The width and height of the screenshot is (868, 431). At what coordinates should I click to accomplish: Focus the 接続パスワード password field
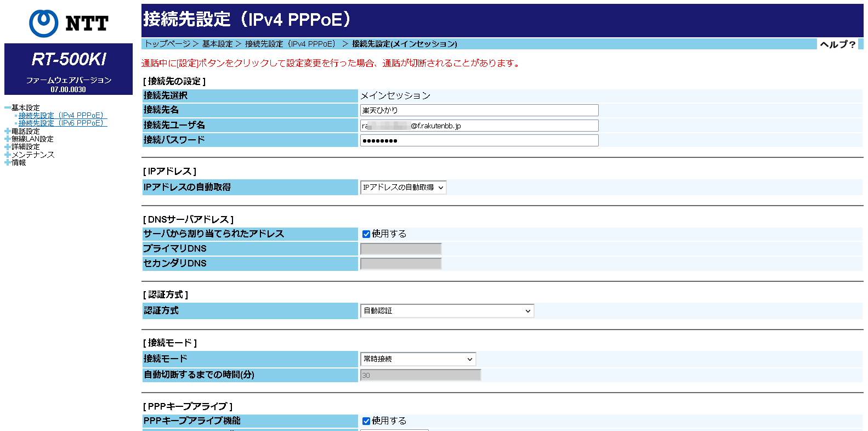[x=479, y=140]
